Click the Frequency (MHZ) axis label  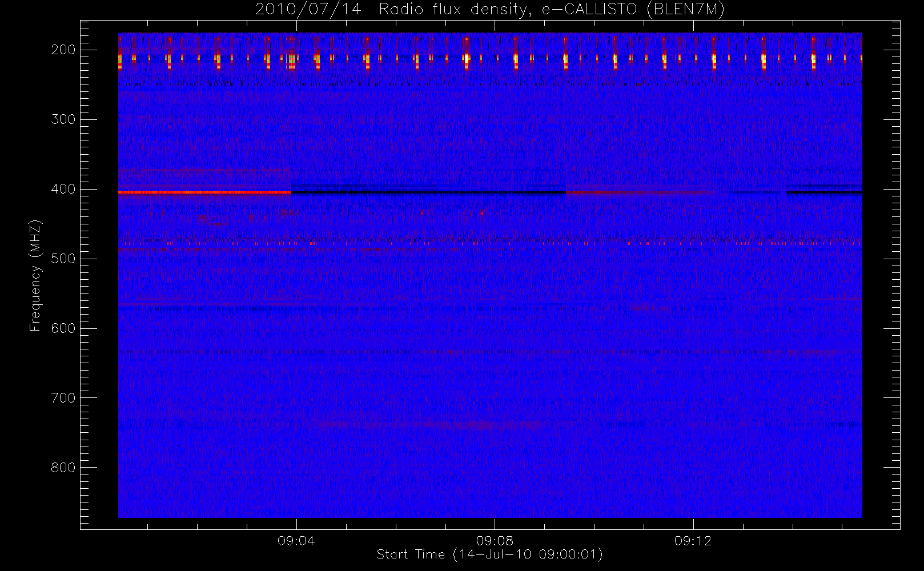[x=35, y=275]
